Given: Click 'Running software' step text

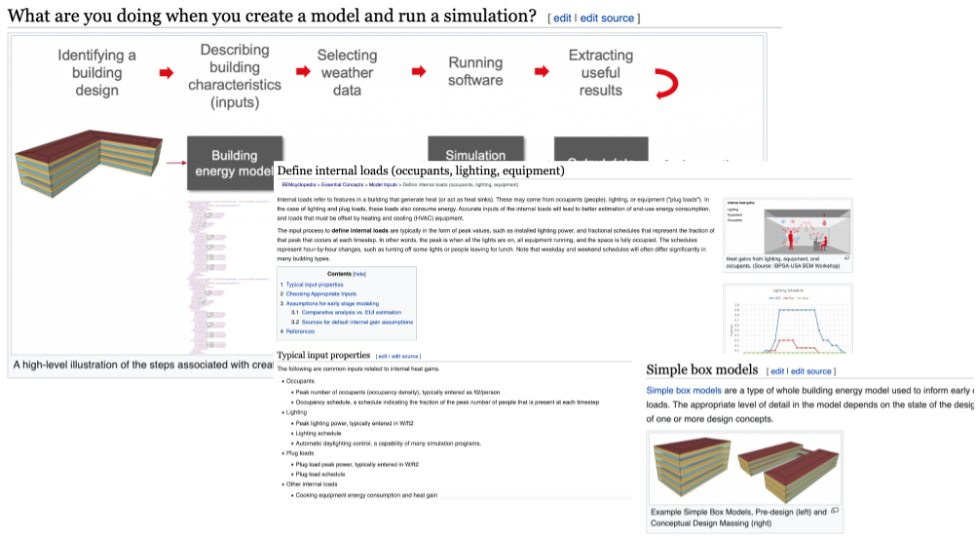Looking at the screenshot, I should pos(475,71).
